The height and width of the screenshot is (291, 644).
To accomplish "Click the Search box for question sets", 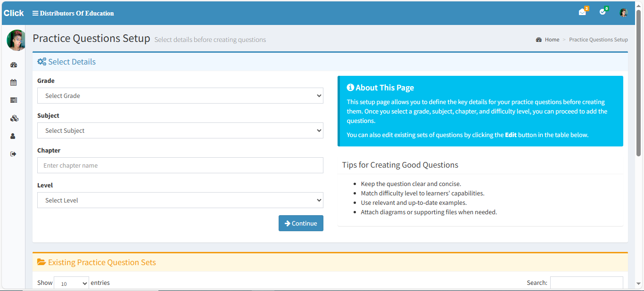I will point(586,283).
